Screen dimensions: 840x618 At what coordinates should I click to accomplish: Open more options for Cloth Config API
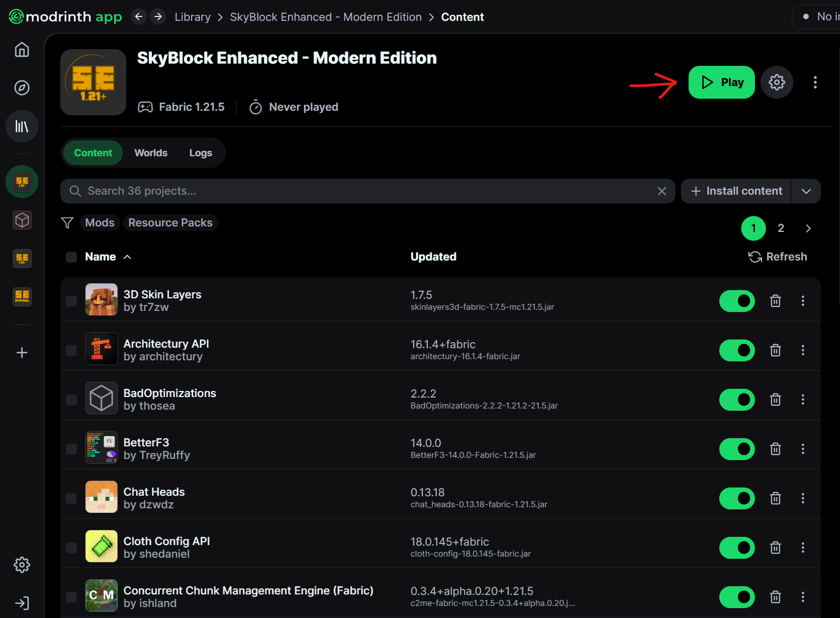[803, 547]
